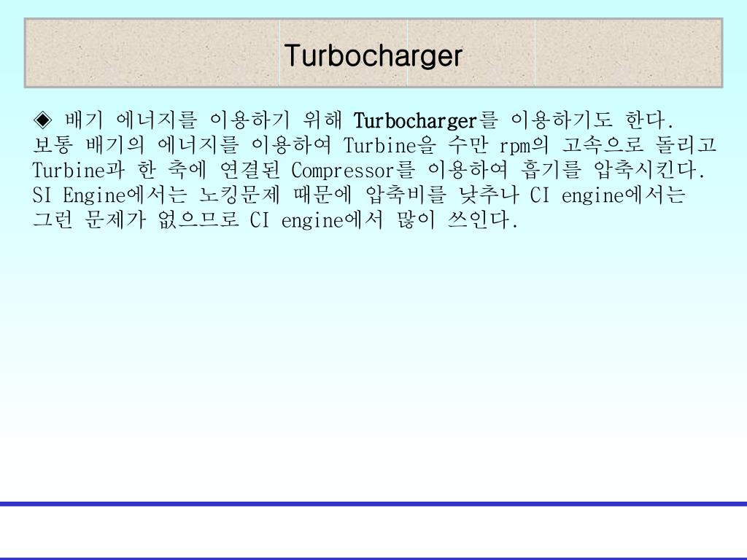Click the text 'rpm의' in the second line
This screenshot has height=560, width=747.
[x=524, y=145]
